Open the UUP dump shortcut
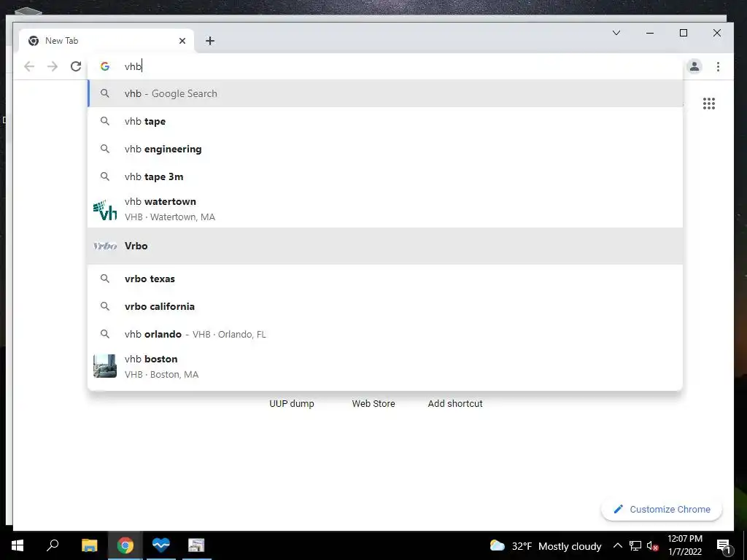 (292, 403)
